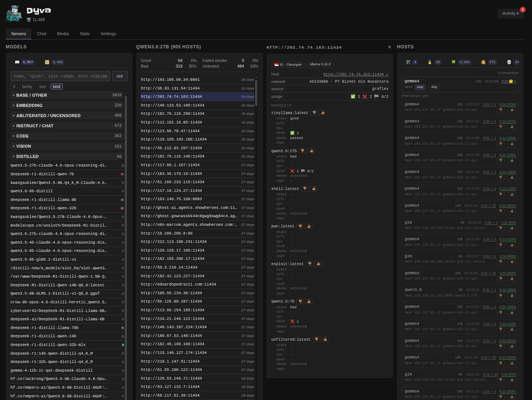
Task: Select the medal icon hosts filter
Action: tap(434, 62)
